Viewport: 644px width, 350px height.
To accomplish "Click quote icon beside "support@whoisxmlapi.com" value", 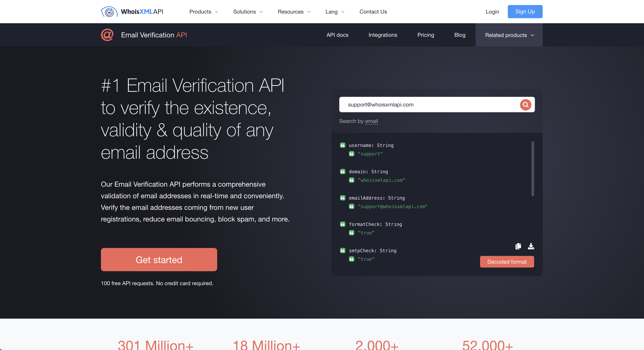I will [351, 206].
